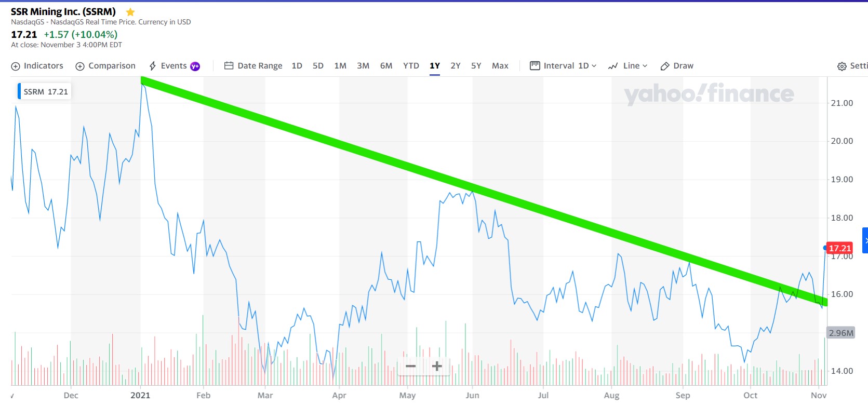Click the blue side panel expander tab

[x=865, y=240]
